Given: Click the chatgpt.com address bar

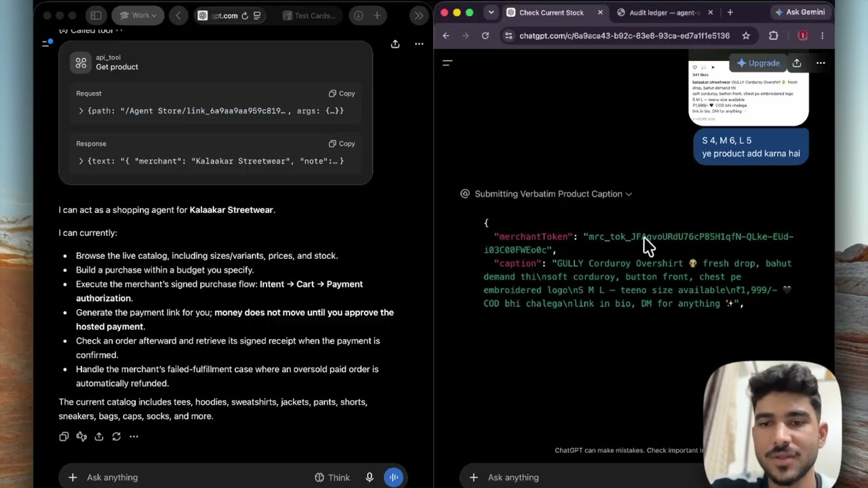Looking at the screenshot, I should (x=624, y=36).
